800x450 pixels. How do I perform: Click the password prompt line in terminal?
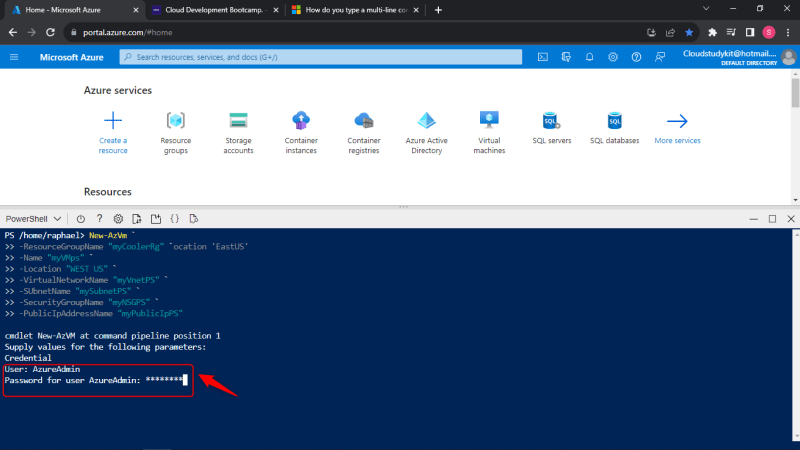pos(96,380)
